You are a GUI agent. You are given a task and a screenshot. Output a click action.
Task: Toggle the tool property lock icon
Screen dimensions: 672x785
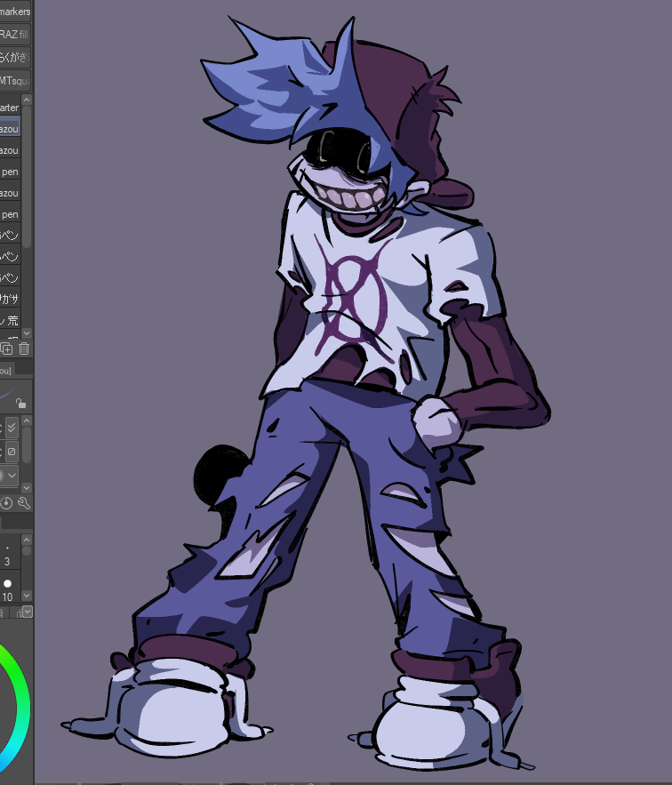click(x=20, y=403)
